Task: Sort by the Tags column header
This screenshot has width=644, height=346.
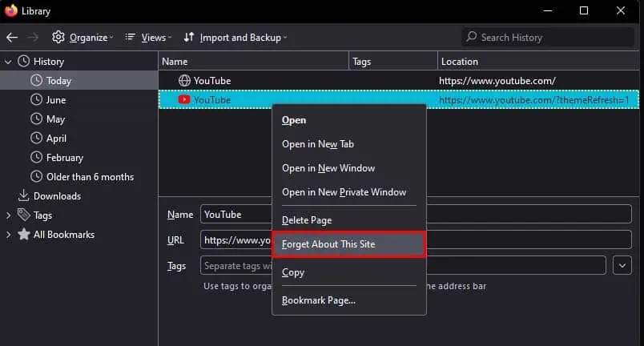Action: (393, 62)
